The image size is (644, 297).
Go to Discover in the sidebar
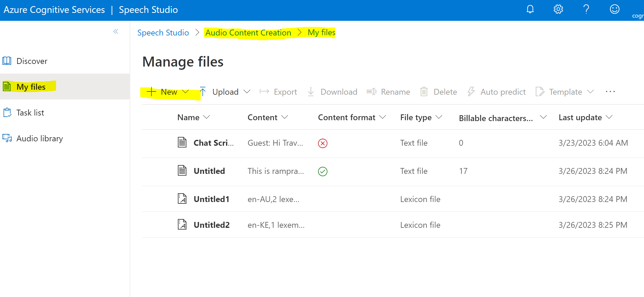(65, 61)
